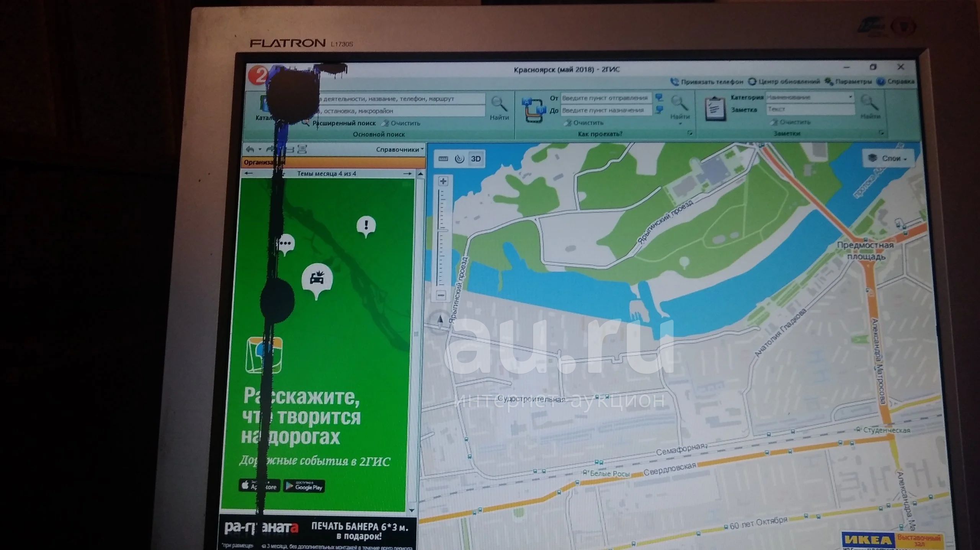Click the От departure point field
This screenshot has width=980, height=550.
tap(606, 98)
